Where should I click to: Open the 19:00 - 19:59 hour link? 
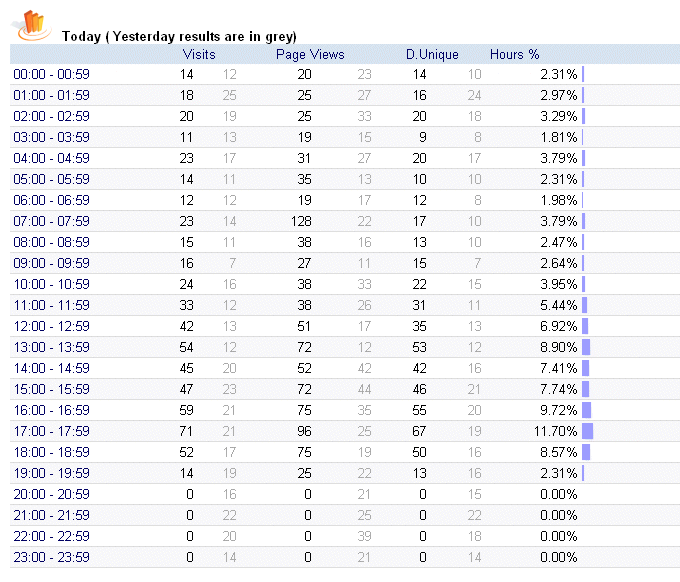(x=51, y=473)
